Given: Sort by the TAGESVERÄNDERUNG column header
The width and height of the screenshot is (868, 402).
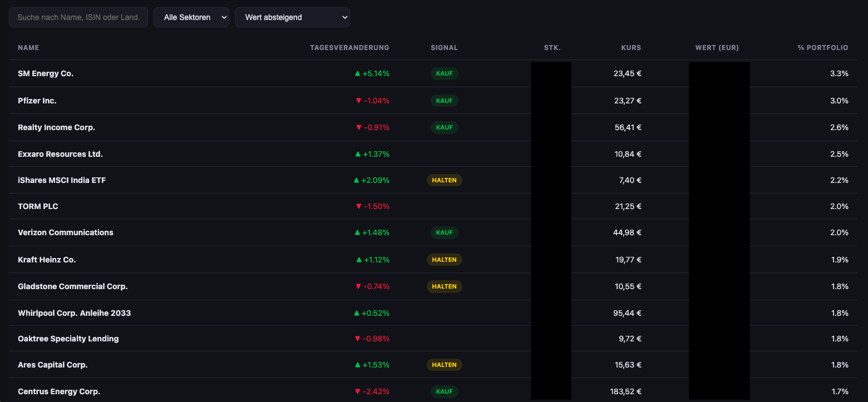Looking at the screenshot, I should click(349, 48).
